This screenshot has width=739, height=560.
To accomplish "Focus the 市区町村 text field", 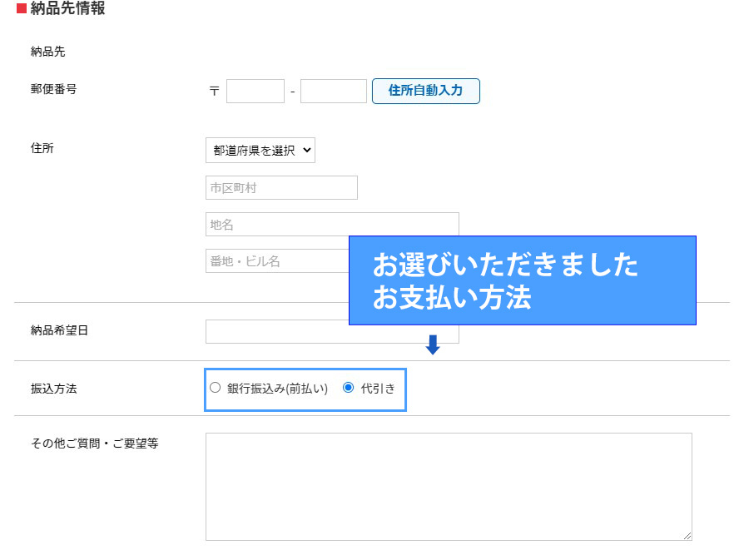I will pos(281,188).
